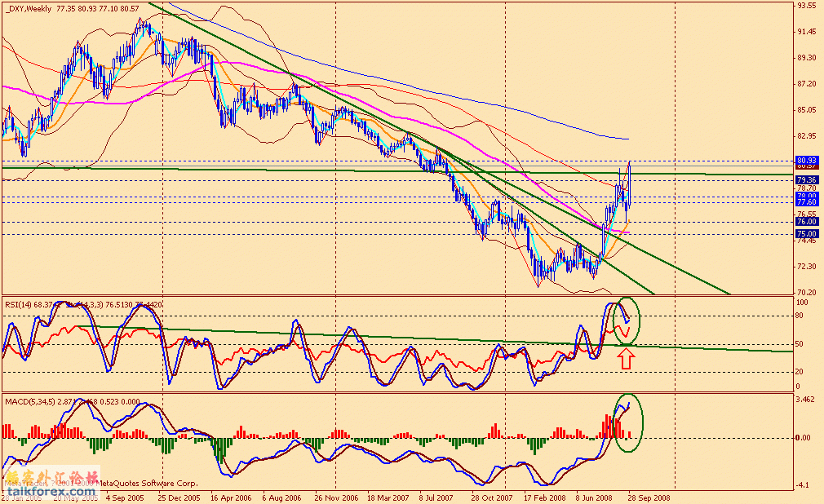Image resolution: width=824 pixels, height=504 pixels.
Task: Click the 6 Aug 2006 date label
Action: click(281, 497)
